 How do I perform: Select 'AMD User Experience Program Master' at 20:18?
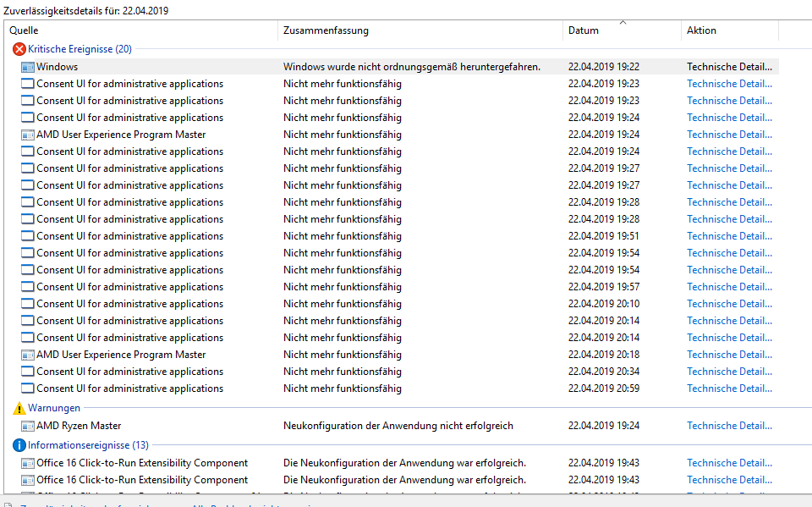coord(121,355)
